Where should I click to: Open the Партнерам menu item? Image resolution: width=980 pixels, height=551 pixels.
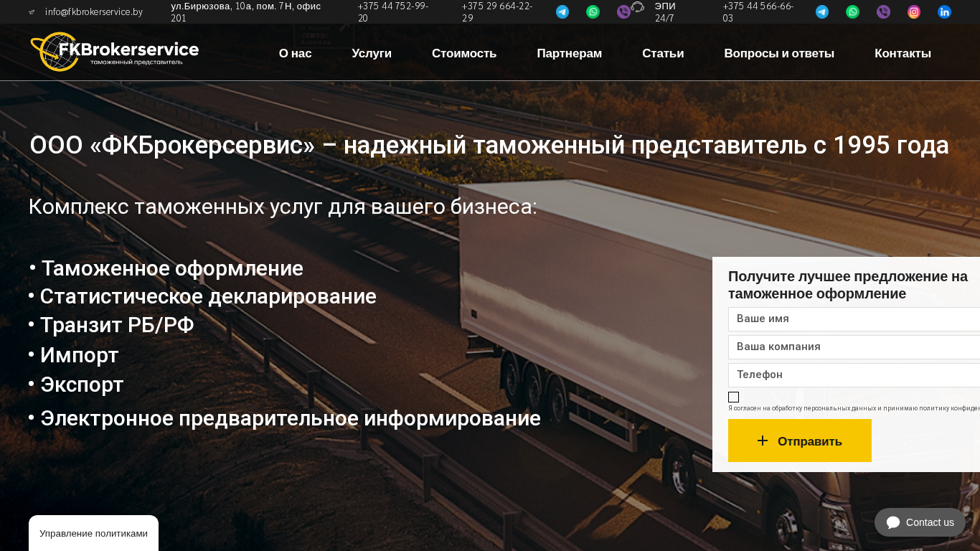coord(569,53)
